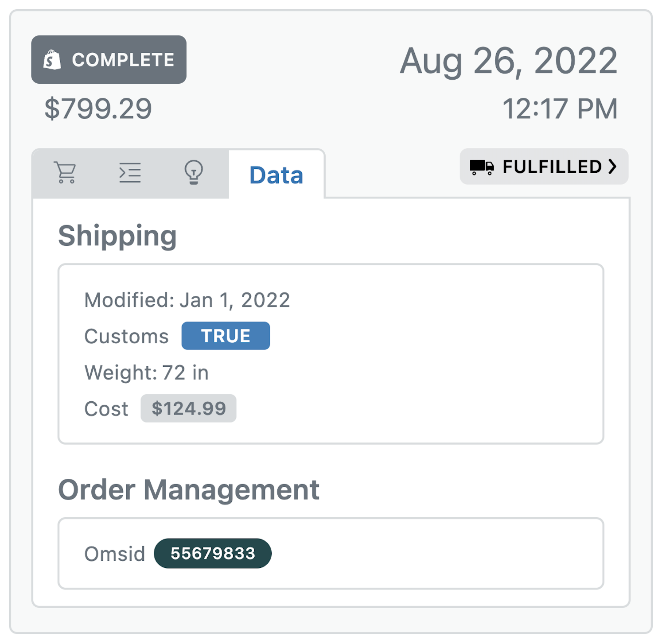This screenshot has height=644, width=662.
Task: Click the Shopify bag icon
Action: click(x=52, y=60)
